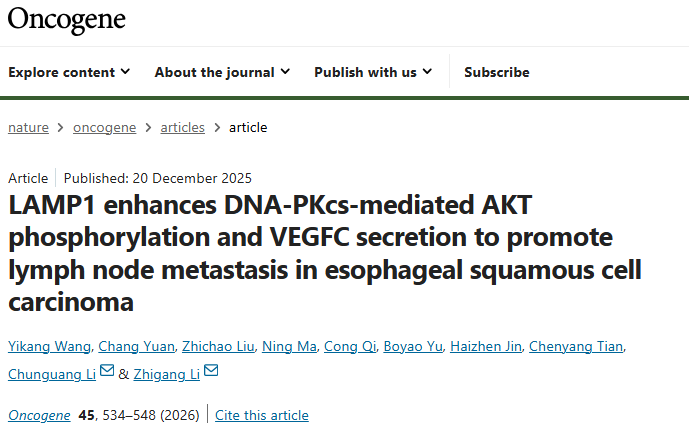Screen dimensions: 689x423
Task: Expand the Explore content dropdown
Action: (69, 72)
